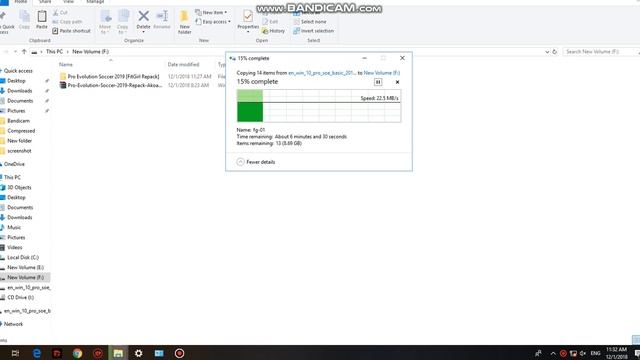Open the Move to dropdown
Image resolution: width=640 pixels, height=360 pixels.
coord(105,30)
